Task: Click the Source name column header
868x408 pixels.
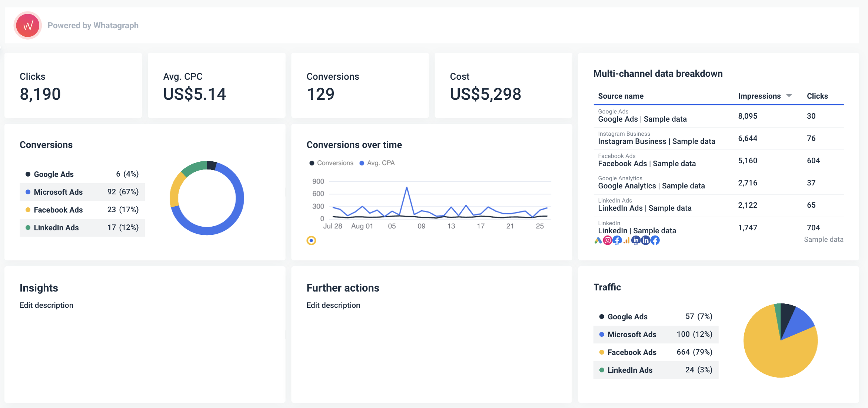Action: click(621, 96)
